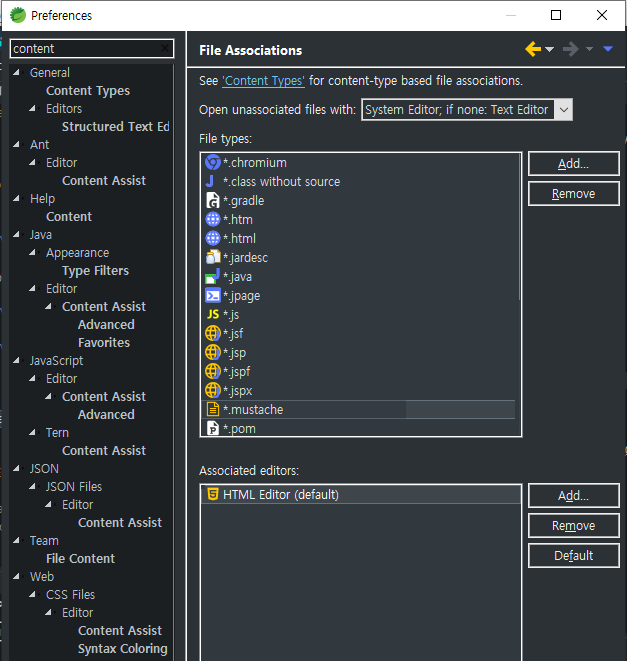Collapse the General tree node

point(16,73)
